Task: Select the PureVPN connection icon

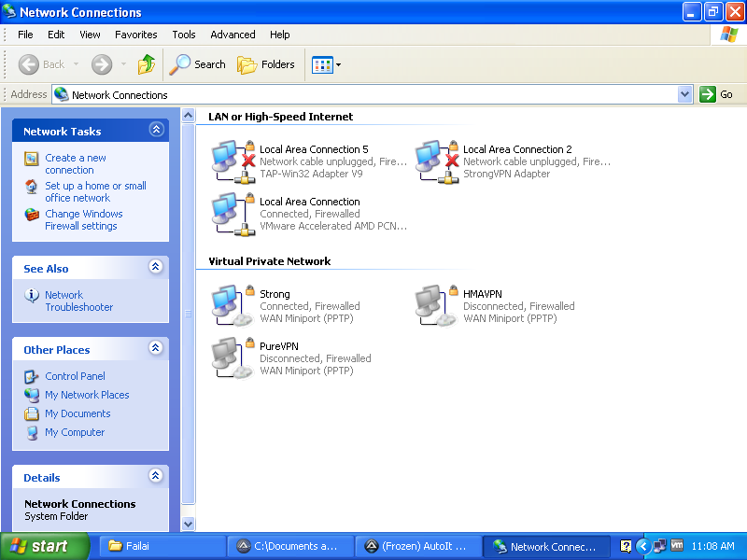Action: pos(232,357)
